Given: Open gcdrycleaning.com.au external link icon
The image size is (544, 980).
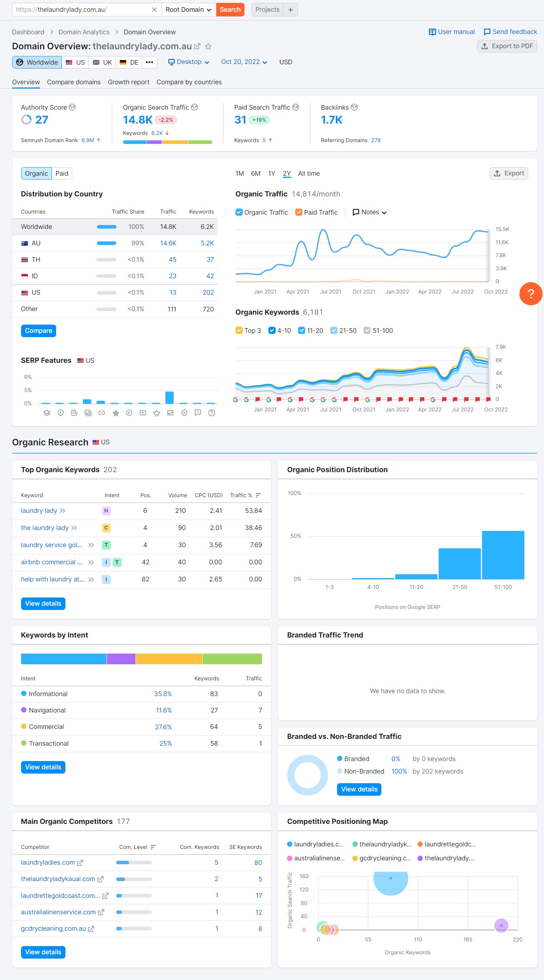Looking at the screenshot, I should (x=91, y=929).
